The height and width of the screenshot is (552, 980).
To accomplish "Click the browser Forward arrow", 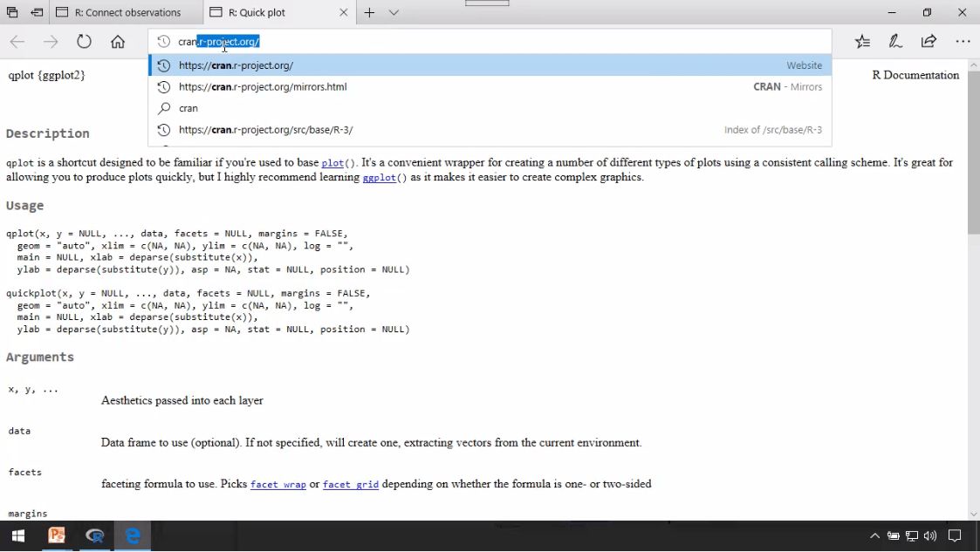I will coord(51,42).
